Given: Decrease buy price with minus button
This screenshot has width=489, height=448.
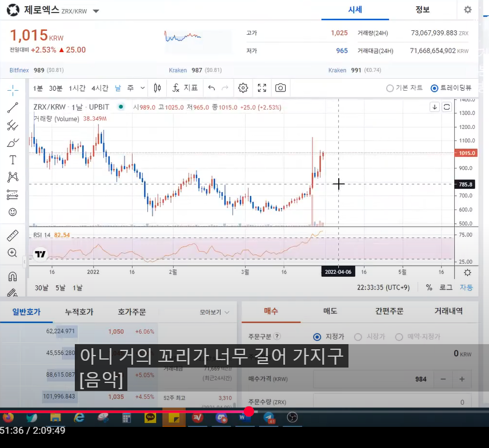Looking at the screenshot, I should tap(443, 379).
